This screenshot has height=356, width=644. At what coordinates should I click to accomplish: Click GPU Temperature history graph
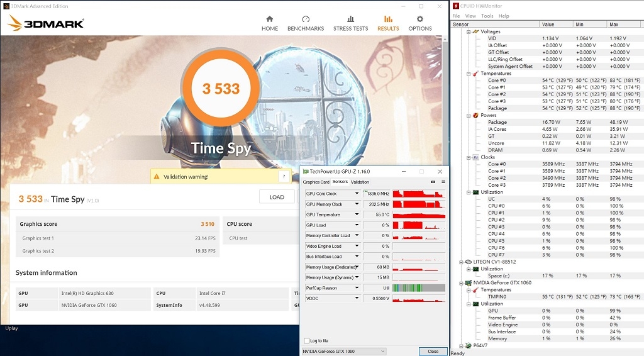pyautogui.click(x=419, y=214)
